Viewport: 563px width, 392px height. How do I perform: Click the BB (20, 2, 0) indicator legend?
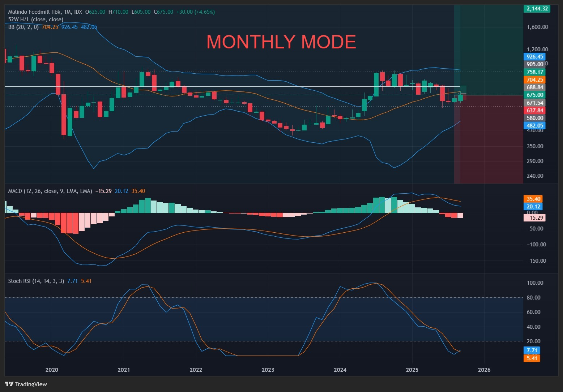tap(24, 27)
